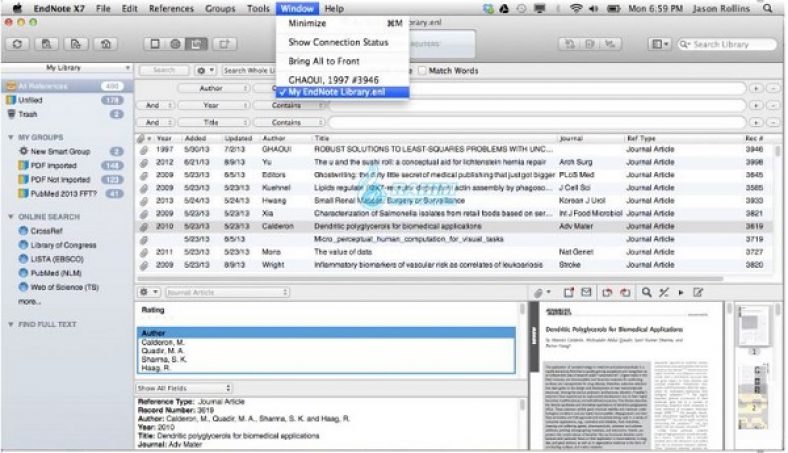Open the search options gear menu
The height and width of the screenshot is (453, 788).
pos(203,71)
